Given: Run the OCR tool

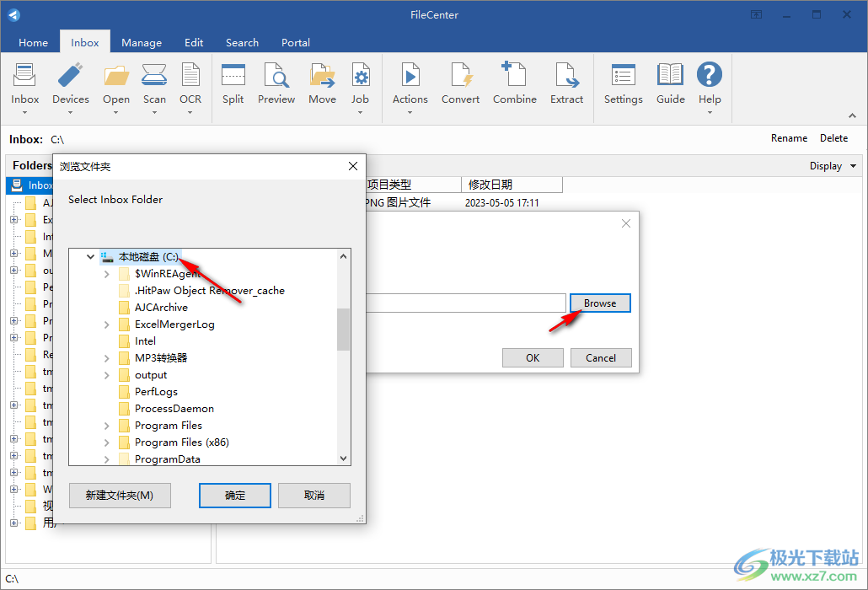Looking at the screenshot, I should 190,83.
